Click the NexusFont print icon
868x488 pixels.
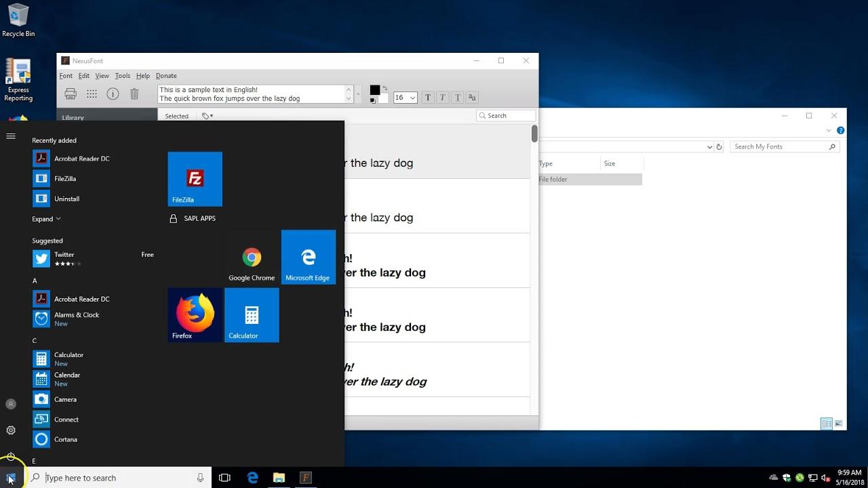[x=71, y=94]
